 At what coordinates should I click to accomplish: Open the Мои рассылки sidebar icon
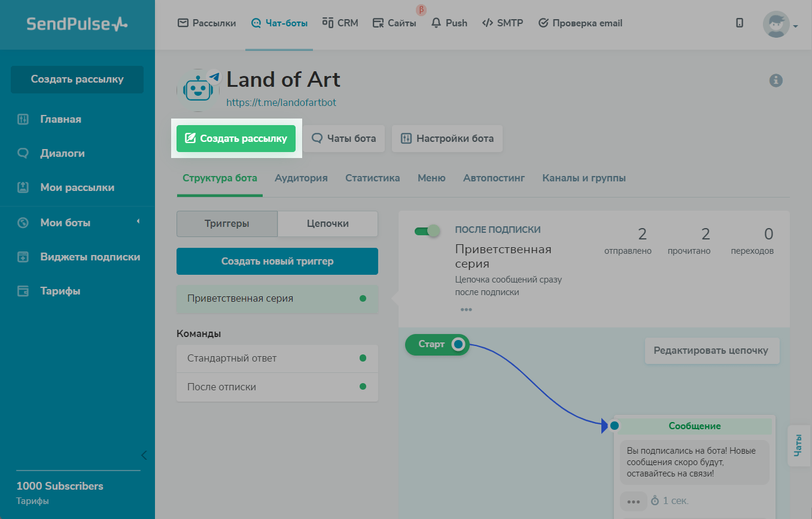click(x=23, y=187)
